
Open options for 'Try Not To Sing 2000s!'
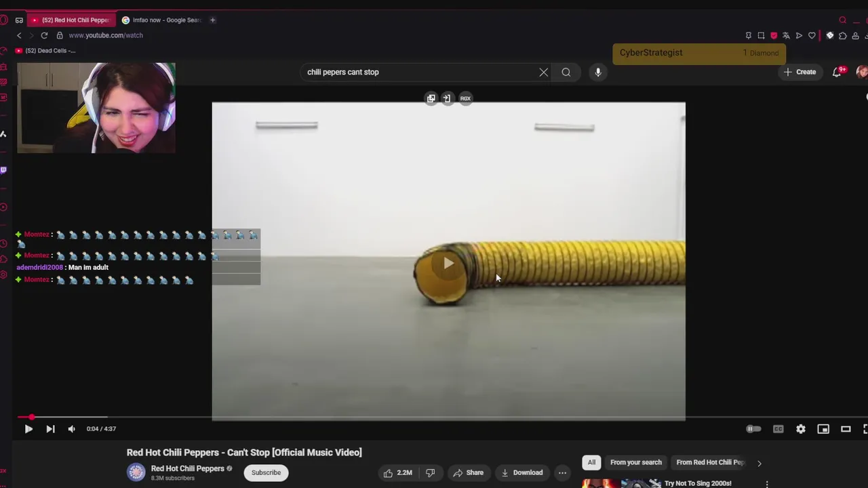pos(767,484)
